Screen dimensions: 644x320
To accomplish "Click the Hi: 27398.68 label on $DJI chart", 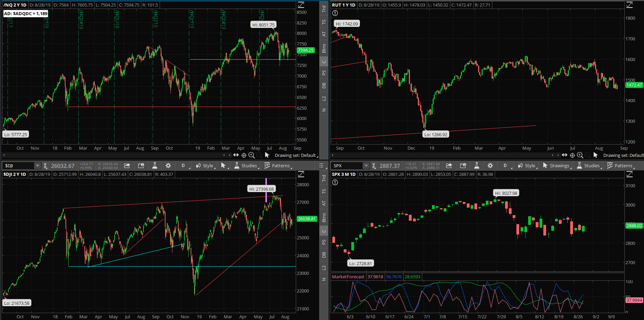I will click(x=262, y=189).
